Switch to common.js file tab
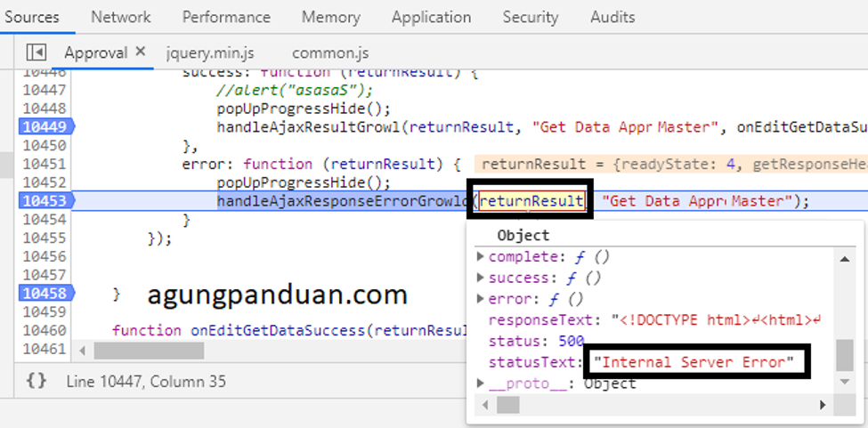The height and width of the screenshot is (428, 868). coord(330,53)
